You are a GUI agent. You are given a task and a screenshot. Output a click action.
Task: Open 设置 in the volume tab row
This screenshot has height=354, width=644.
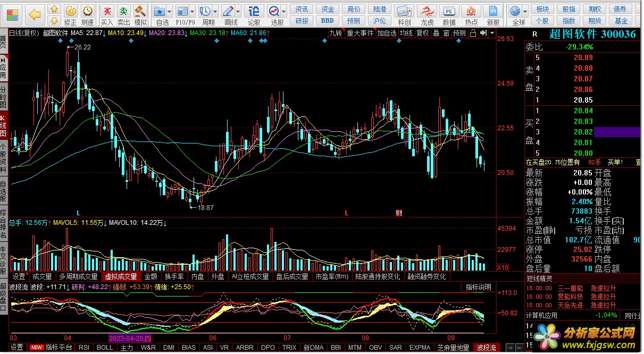click(x=19, y=276)
